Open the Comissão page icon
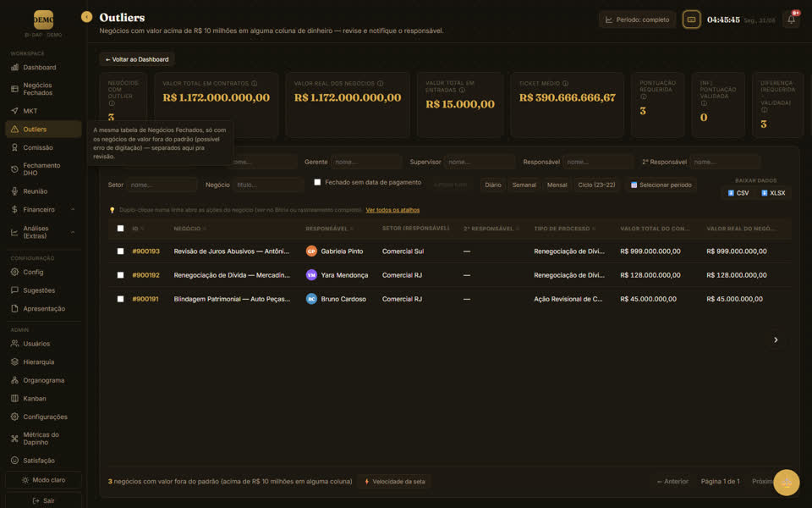The height and width of the screenshot is (508, 812). pyautogui.click(x=14, y=147)
